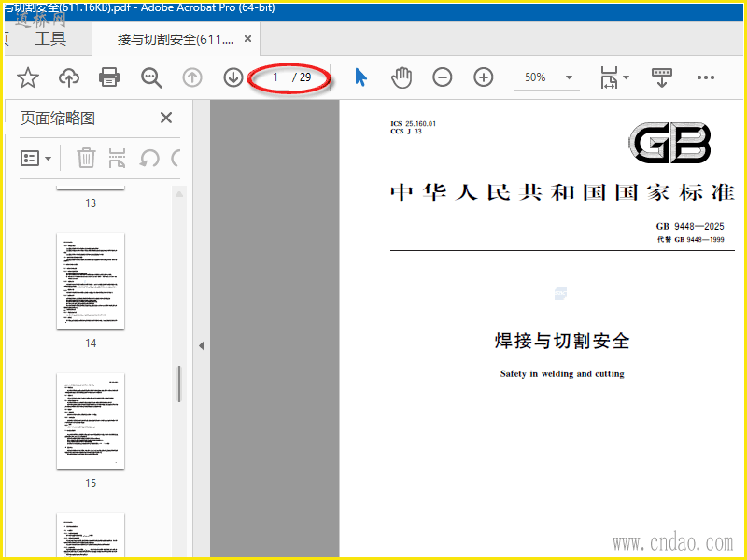Close the 接与切割安全 document tab
The height and width of the screenshot is (560, 747).
click(x=247, y=39)
